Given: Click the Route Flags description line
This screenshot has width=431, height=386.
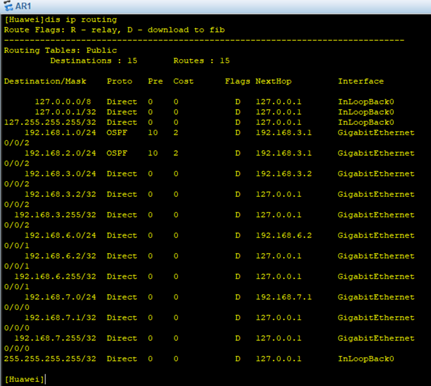Looking at the screenshot, I should [x=114, y=30].
